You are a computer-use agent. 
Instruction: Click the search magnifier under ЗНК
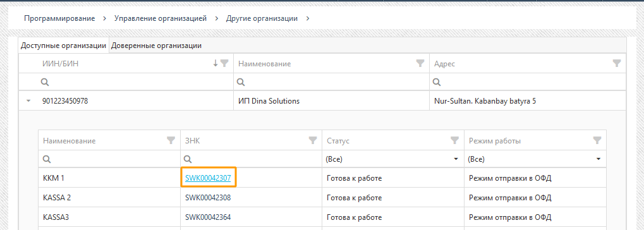point(188,159)
